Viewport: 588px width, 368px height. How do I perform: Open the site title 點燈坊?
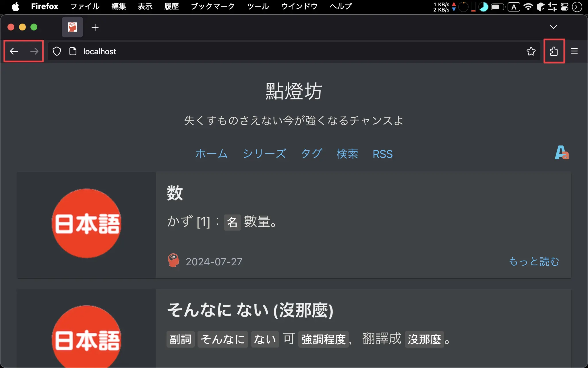(294, 91)
